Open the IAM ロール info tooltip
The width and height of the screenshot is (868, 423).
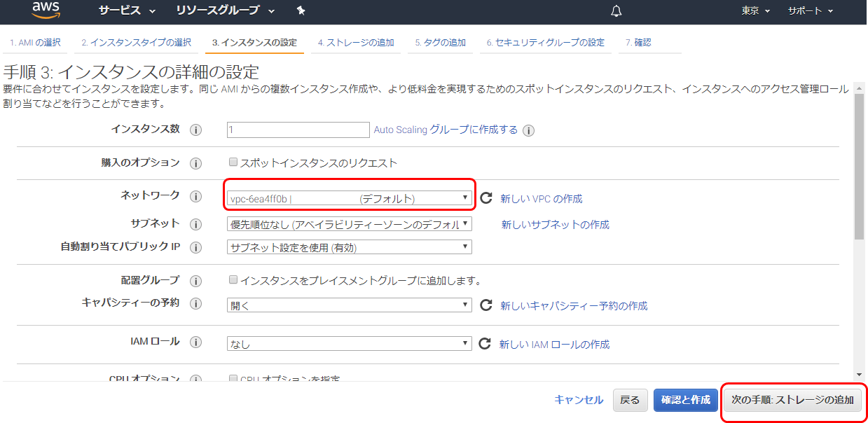[x=197, y=343]
